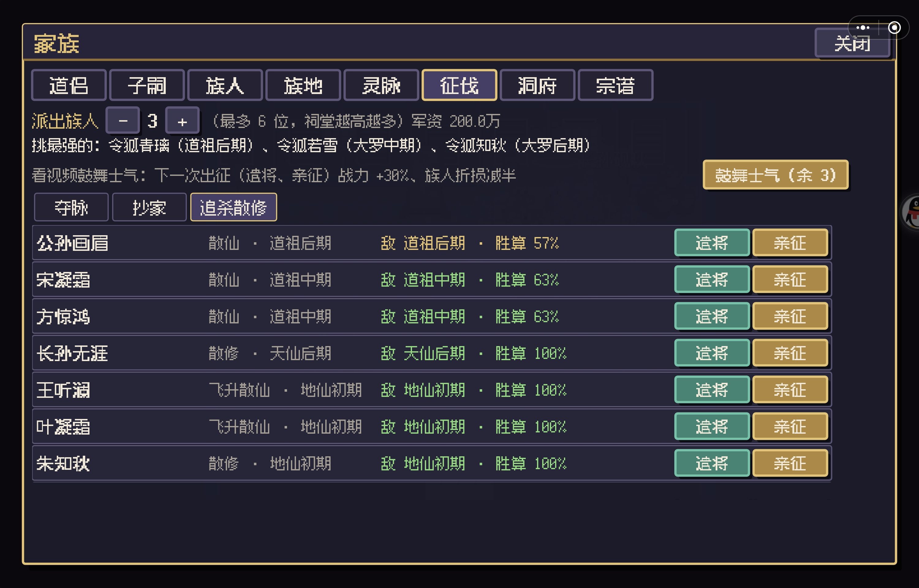The height and width of the screenshot is (588, 919).
Task: Click the QQ penguin icon at right edge
Action: 912,212
